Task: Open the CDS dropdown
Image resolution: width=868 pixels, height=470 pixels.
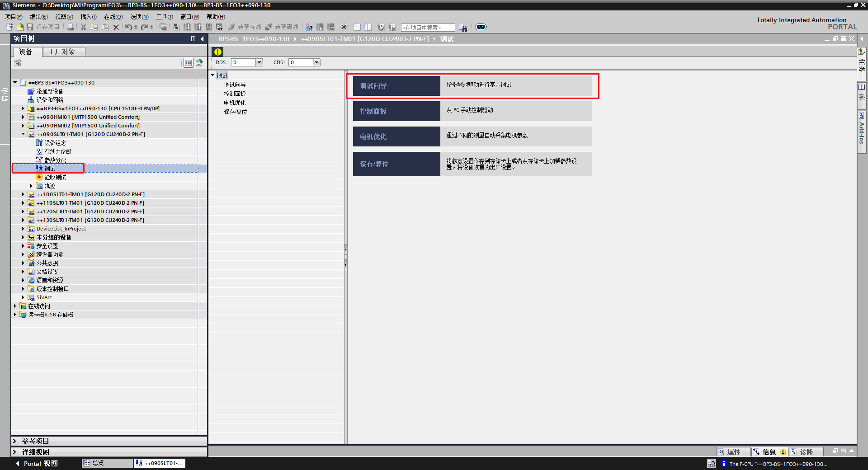Action: point(316,62)
